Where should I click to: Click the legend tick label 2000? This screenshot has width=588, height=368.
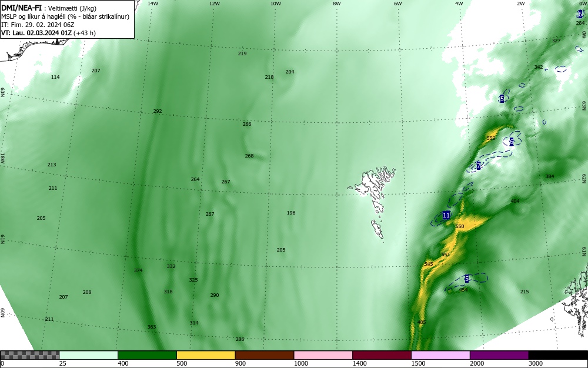tap(477, 363)
